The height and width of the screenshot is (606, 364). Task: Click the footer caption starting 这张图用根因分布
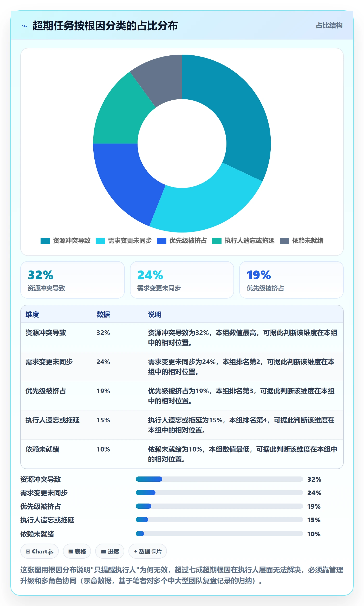pos(182,575)
